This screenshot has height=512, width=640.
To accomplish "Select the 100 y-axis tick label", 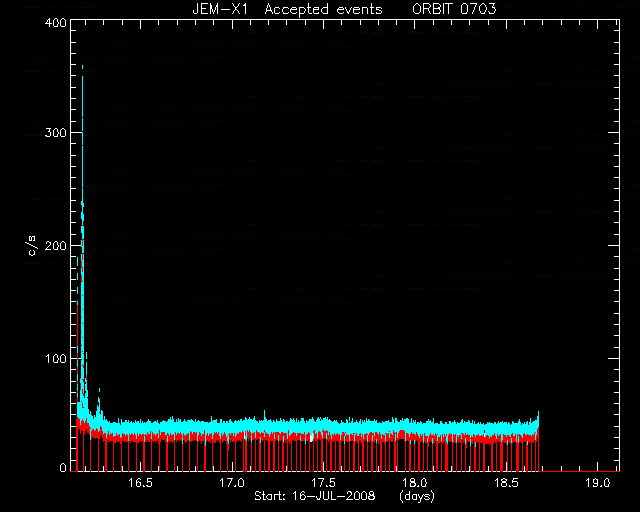I will click(56, 359).
